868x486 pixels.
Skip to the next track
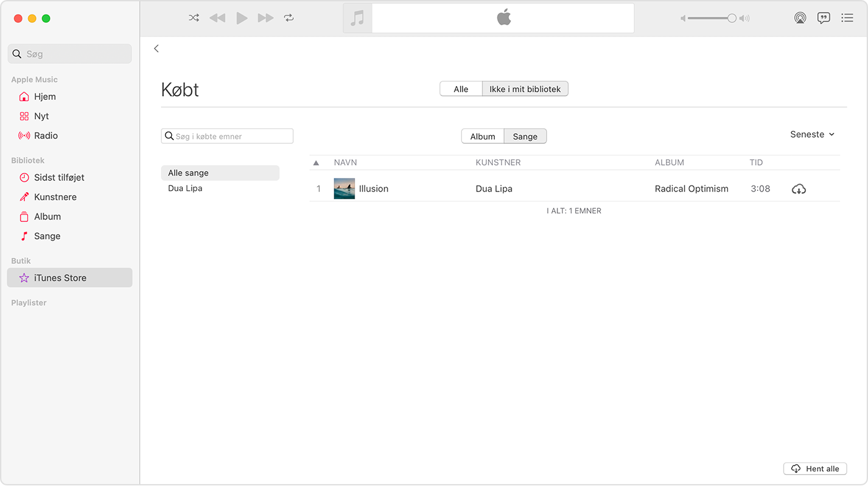point(265,18)
